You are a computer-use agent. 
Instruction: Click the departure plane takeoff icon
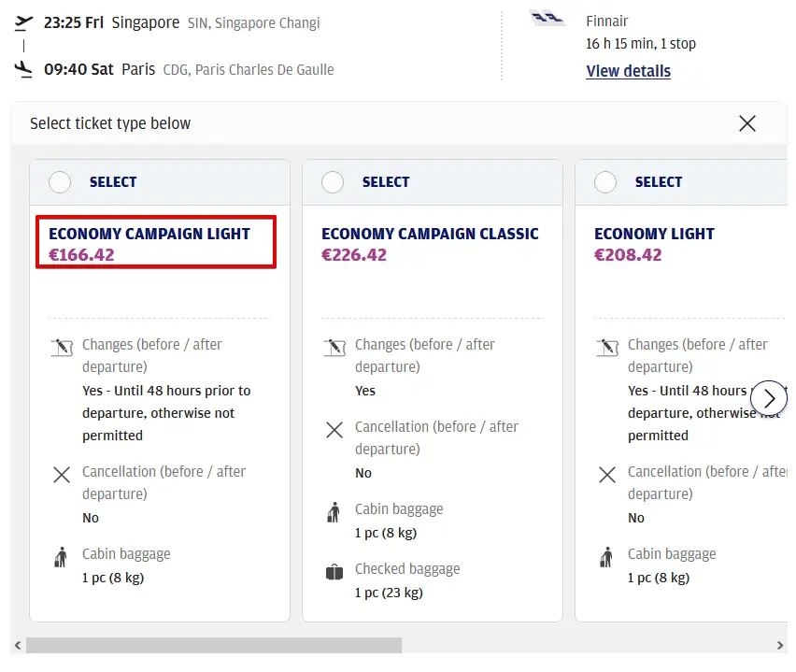[x=24, y=22]
